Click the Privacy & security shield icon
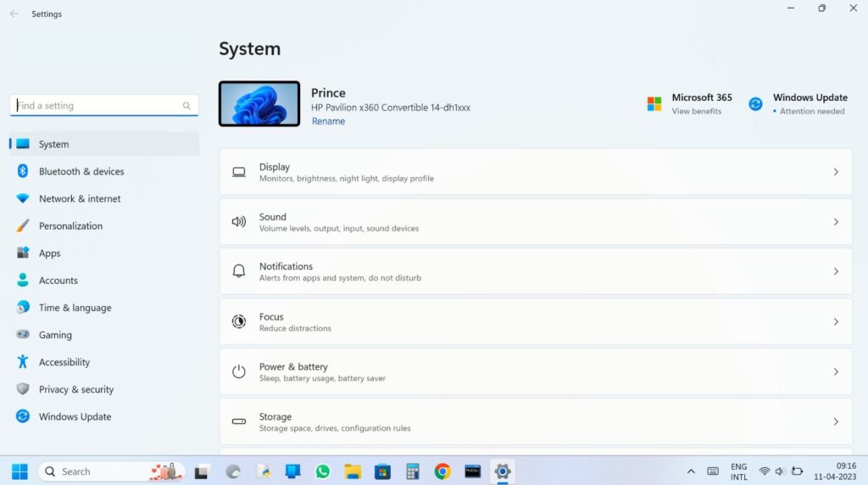This screenshot has width=868, height=485. tap(23, 389)
